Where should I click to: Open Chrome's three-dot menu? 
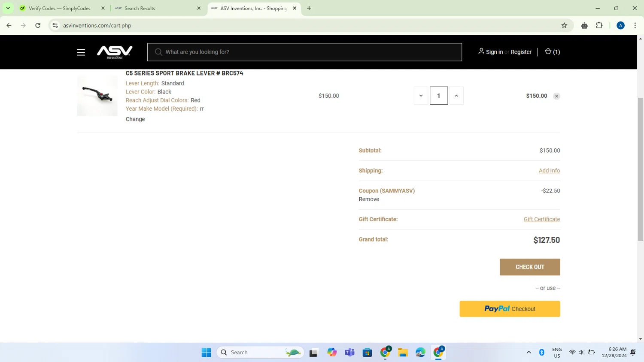[635, 25]
